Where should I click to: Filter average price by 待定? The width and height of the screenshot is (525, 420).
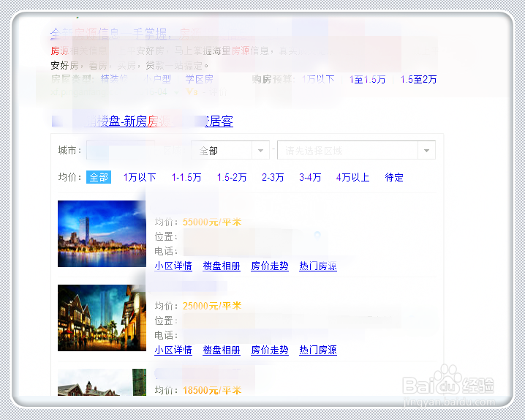(394, 177)
